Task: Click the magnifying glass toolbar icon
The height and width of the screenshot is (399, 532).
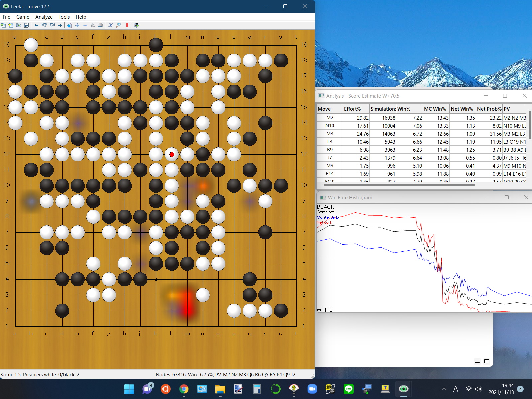Action: 119,25
